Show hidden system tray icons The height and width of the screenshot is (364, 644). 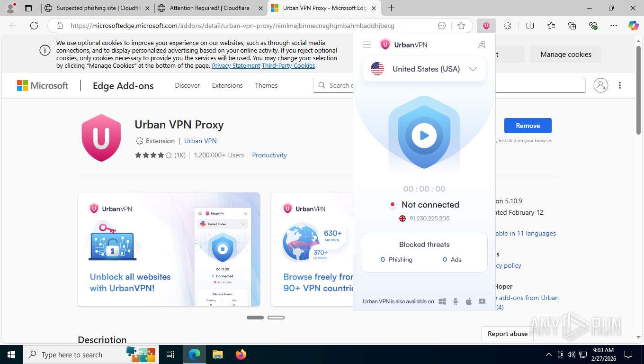tap(549, 355)
